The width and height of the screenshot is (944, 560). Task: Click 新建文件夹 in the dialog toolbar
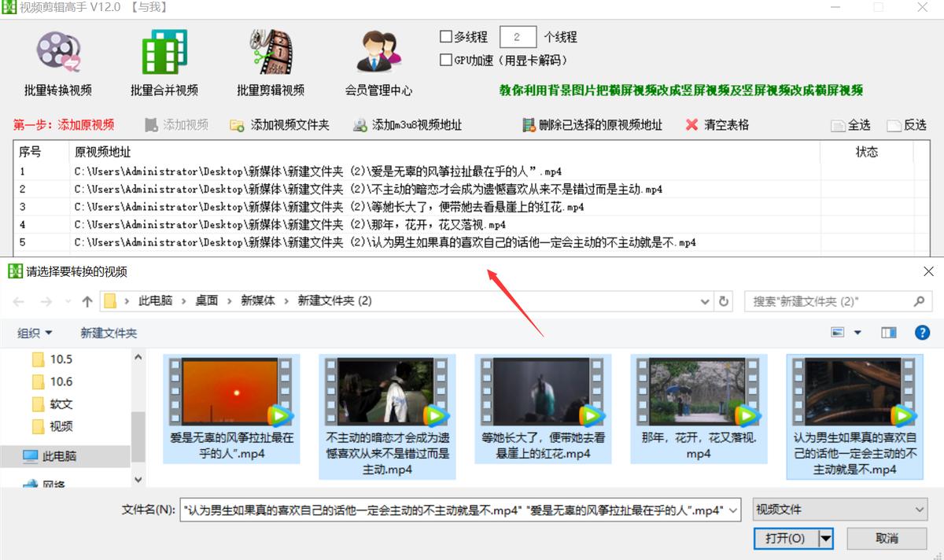coord(108,333)
